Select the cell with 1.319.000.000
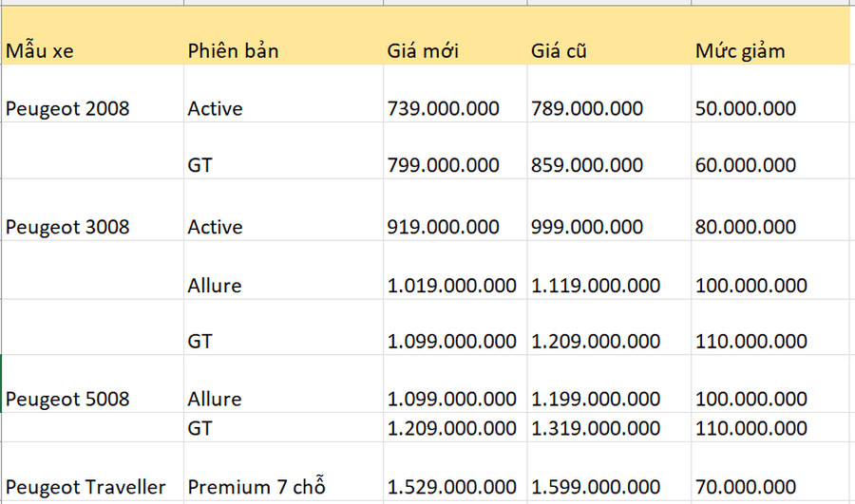The height and width of the screenshot is (504, 855). point(596,428)
